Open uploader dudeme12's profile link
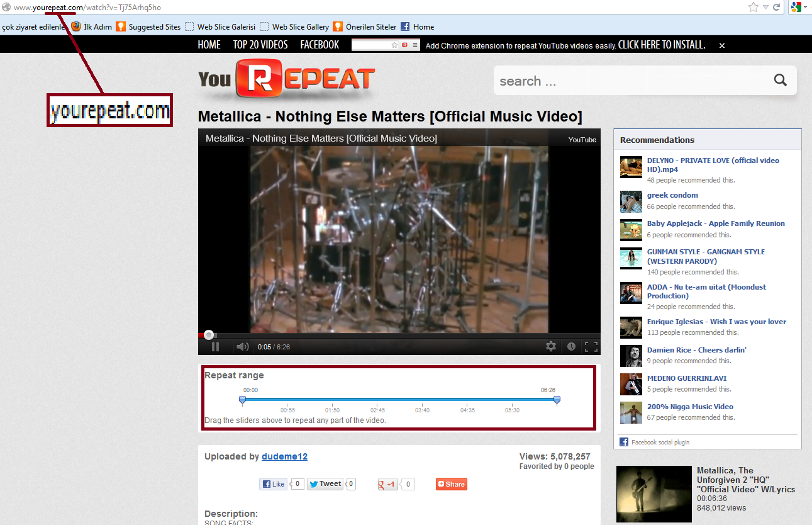The image size is (812, 525). pos(284,456)
